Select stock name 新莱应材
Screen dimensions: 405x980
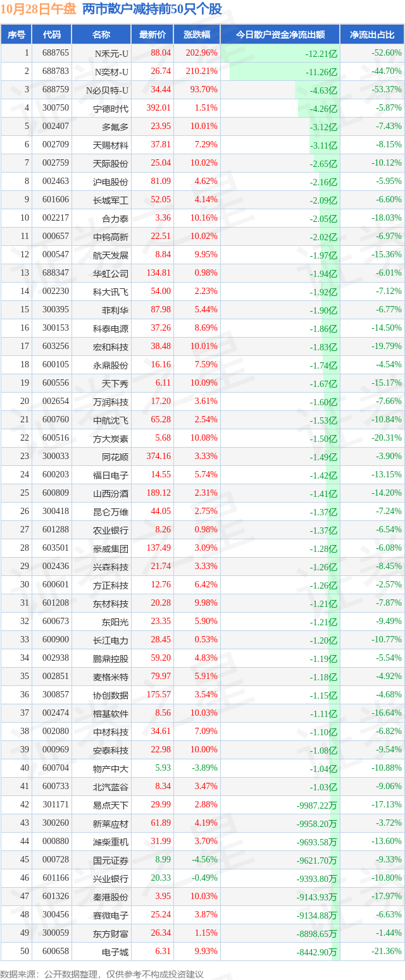(111, 823)
